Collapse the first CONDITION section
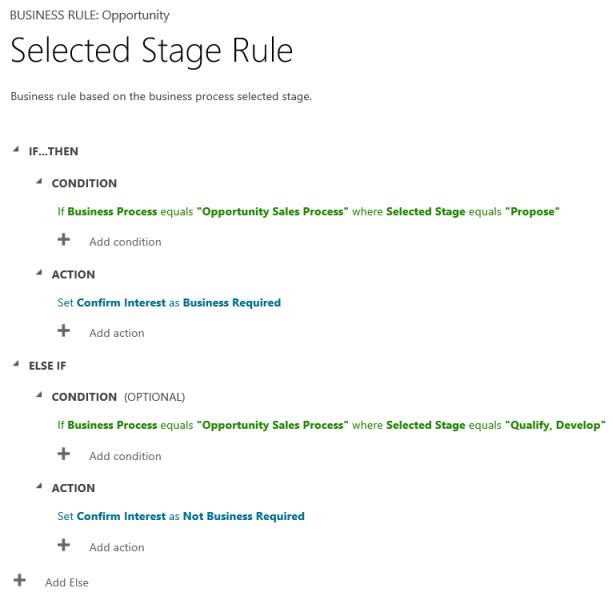Viewport: 613px width, 596px height. pos(39,182)
